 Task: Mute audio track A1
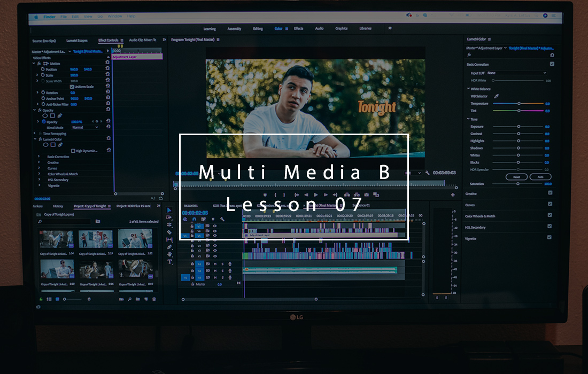(215, 264)
